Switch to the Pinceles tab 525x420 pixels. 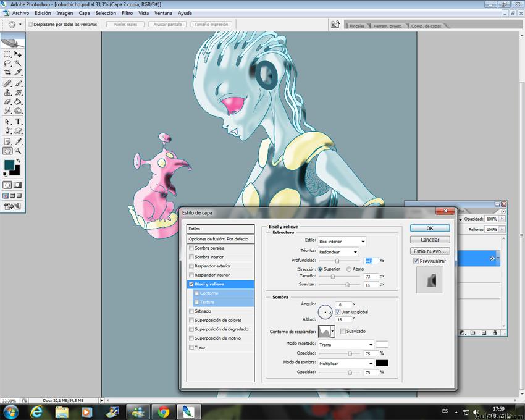tap(357, 26)
